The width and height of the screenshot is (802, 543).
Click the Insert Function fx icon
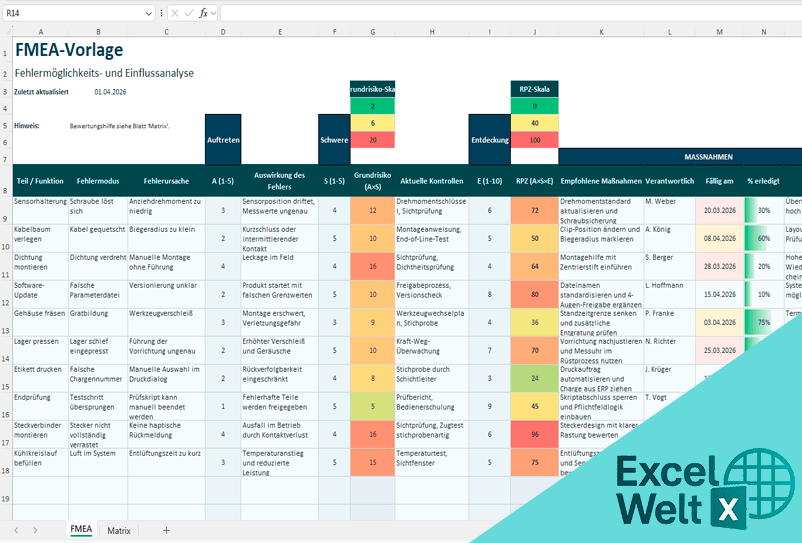pyautogui.click(x=204, y=13)
